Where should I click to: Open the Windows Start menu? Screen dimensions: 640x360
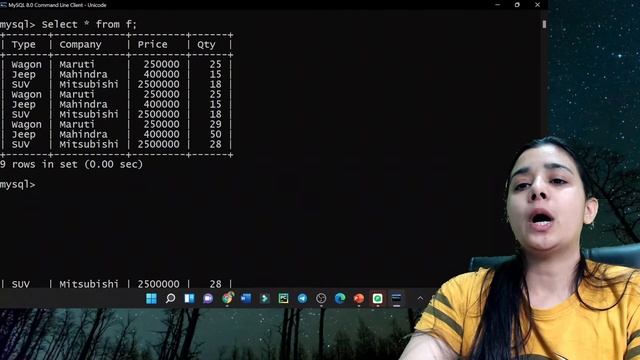click(151, 298)
